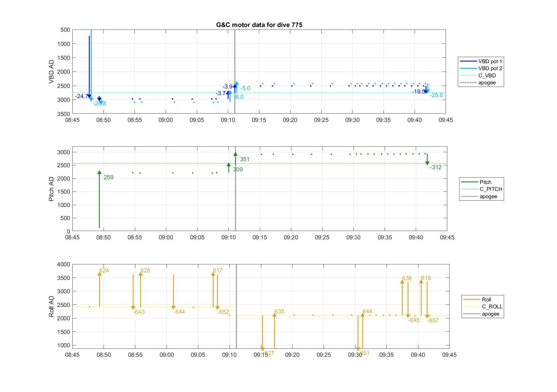Select the '-3.7' annotation in the VBD plot

coord(221,93)
